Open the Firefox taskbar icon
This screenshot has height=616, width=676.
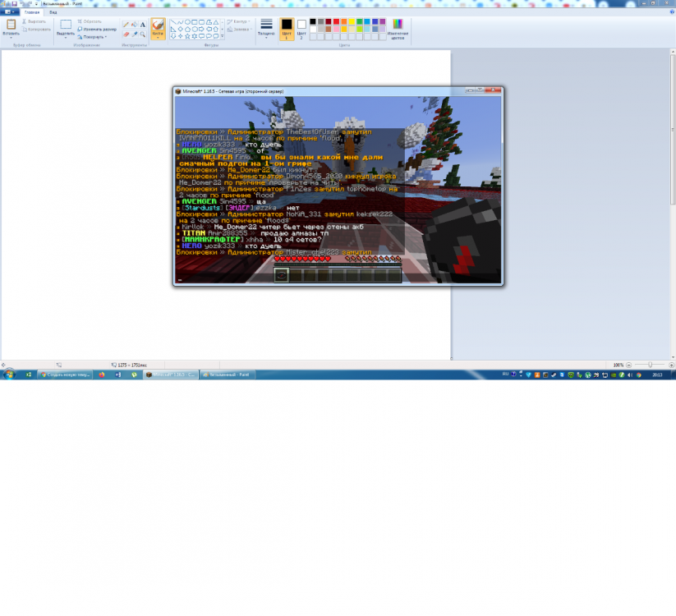(102, 375)
